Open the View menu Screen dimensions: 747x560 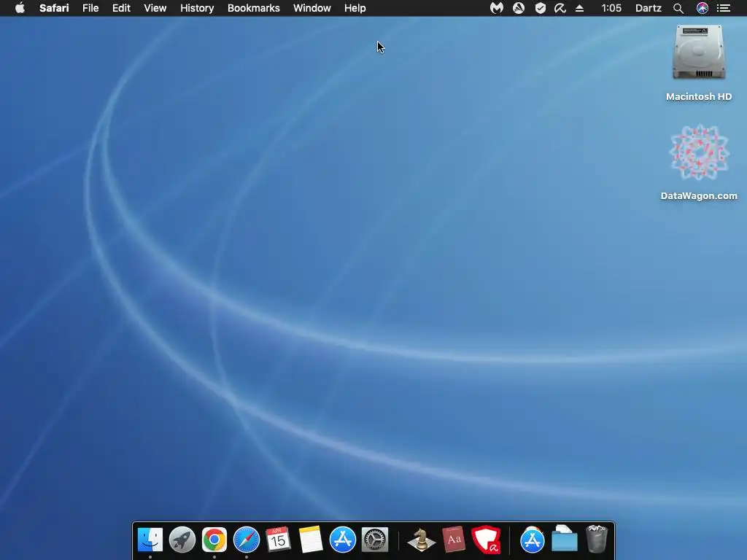155,8
